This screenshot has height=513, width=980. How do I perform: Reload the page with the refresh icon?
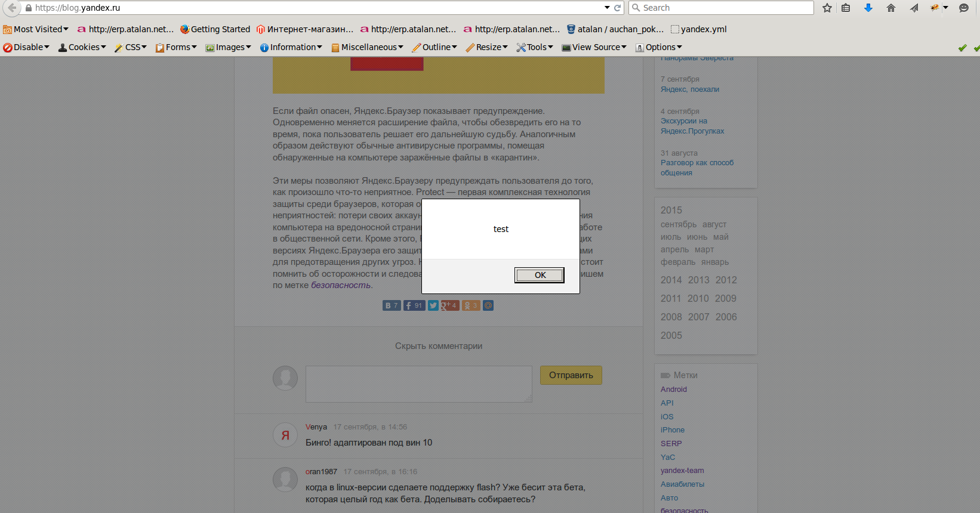[x=618, y=8]
